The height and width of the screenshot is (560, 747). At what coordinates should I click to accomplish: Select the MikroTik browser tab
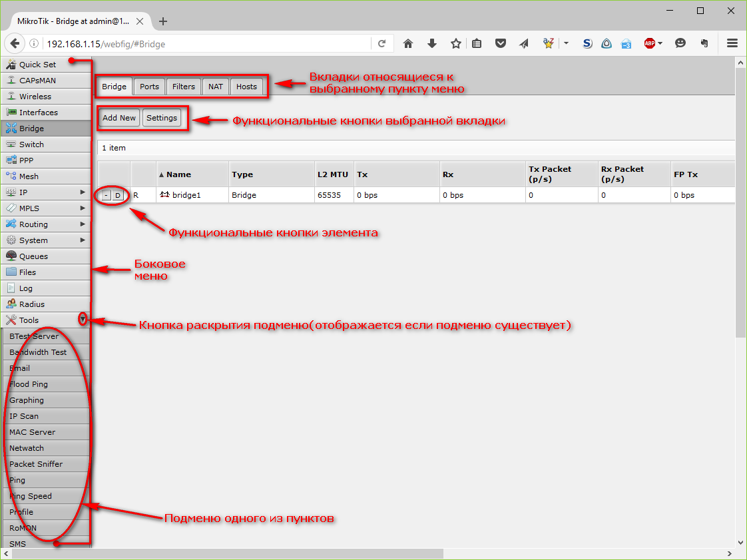79,21
